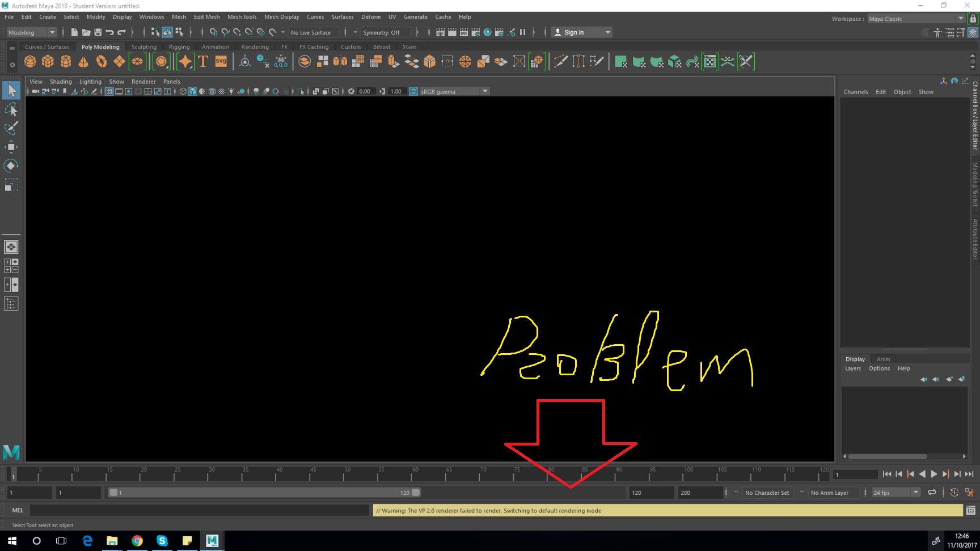Select the Move tool in the left toolbox
The width and height of the screenshot is (980, 551).
[11, 147]
